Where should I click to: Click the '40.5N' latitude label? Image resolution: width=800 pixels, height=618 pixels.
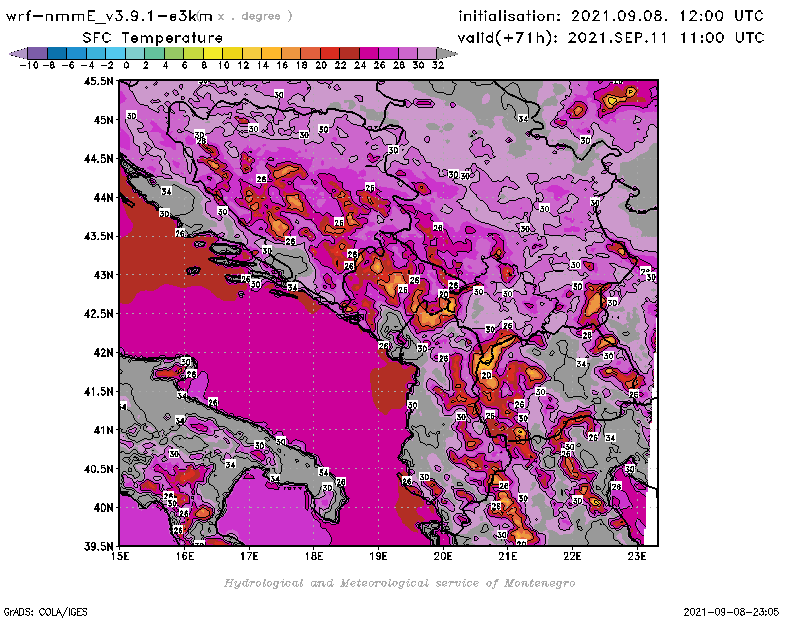click(98, 469)
